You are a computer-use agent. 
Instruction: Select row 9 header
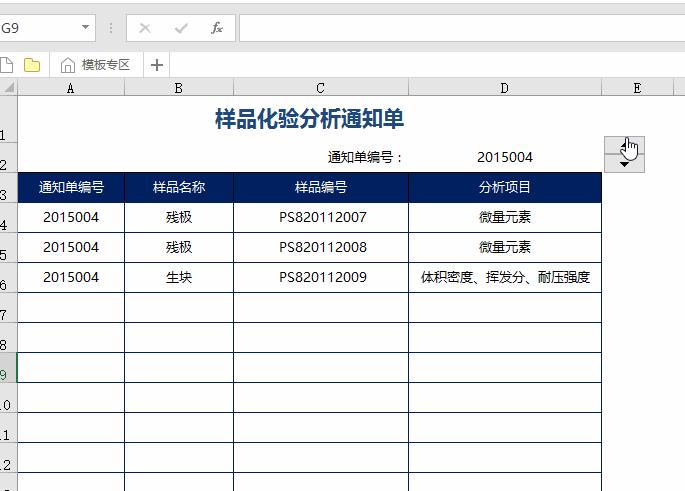click(8, 368)
